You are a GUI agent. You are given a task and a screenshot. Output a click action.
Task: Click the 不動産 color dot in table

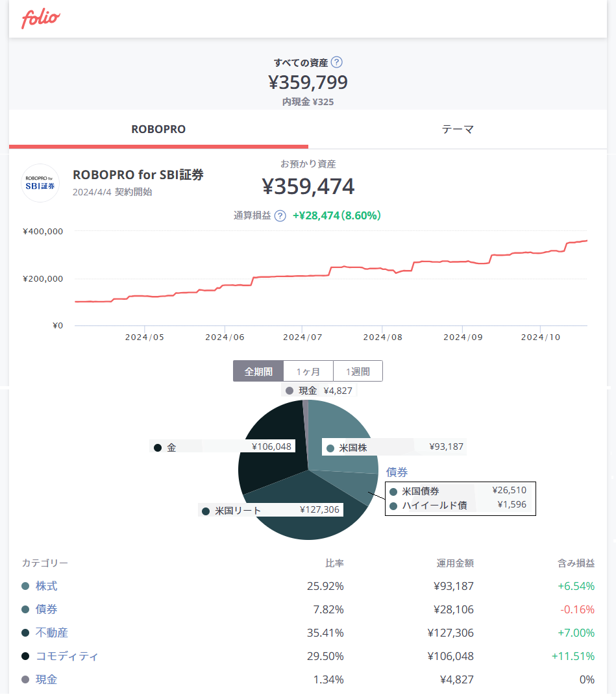[x=25, y=633]
